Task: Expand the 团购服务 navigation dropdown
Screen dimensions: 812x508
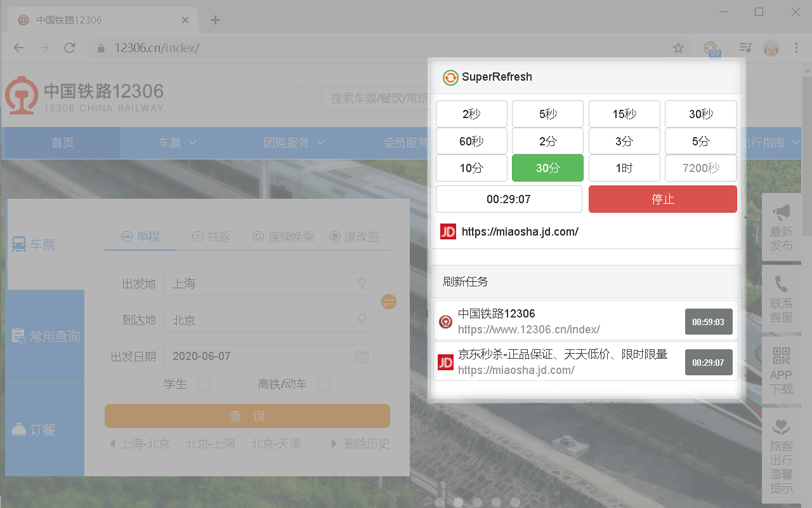Action: [x=294, y=143]
